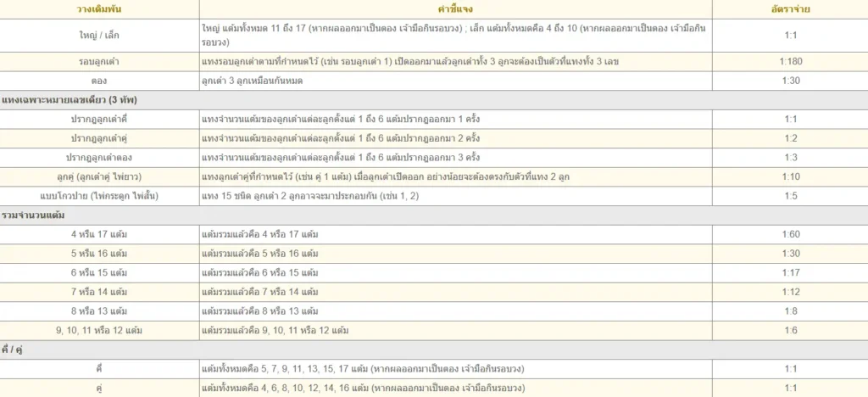Click the 1:17 payout rate cell
The height and width of the screenshot is (397, 868).
[791, 272]
